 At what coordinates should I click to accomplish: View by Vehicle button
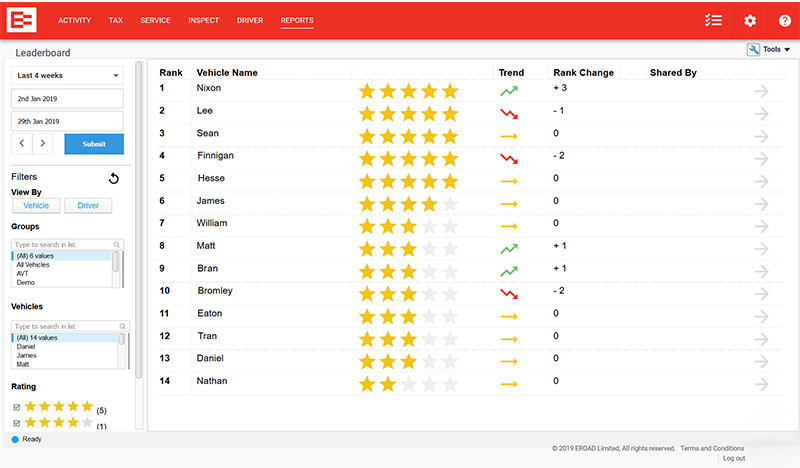coord(36,206)
